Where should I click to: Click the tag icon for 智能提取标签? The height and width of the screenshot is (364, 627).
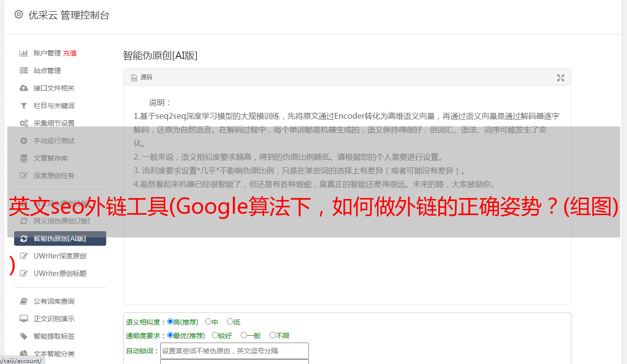point(23,336)
